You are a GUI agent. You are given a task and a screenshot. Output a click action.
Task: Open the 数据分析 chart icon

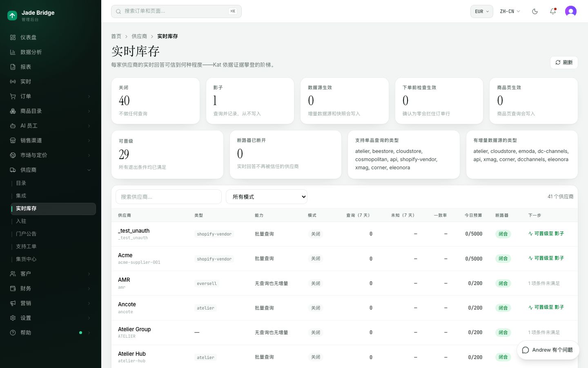(x=13, y=52)
